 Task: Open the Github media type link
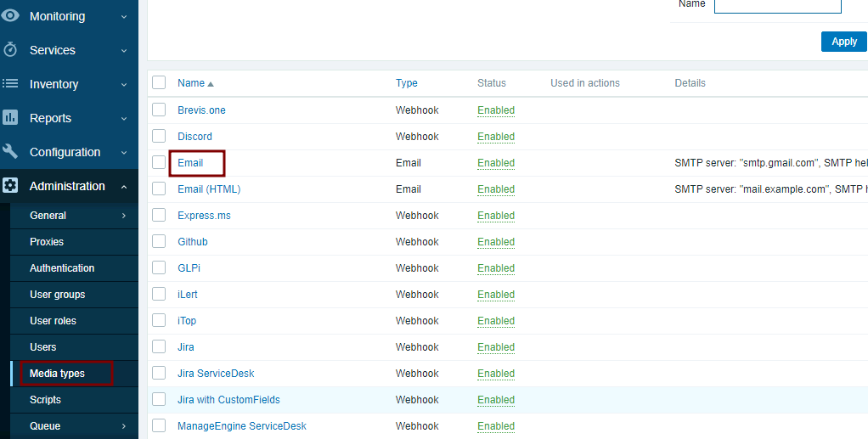tap(192, 242)
